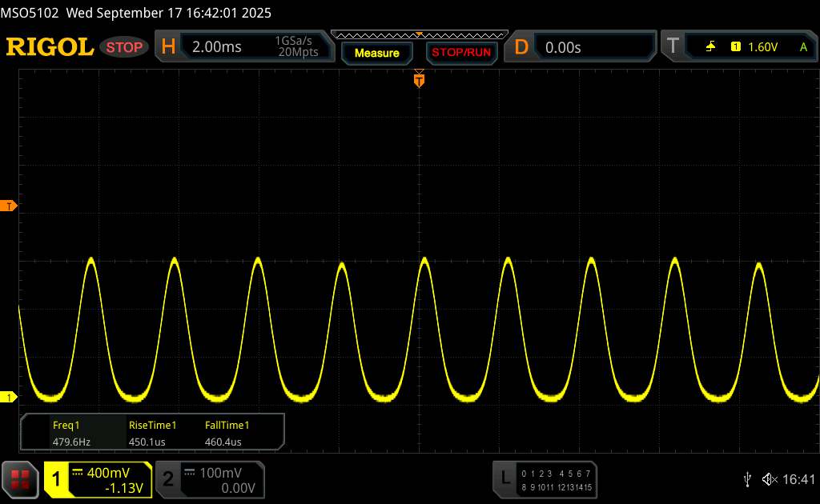Open the red grid function menu icon
The width and height of the screenshot is (820, 504).
pos(21,479)
